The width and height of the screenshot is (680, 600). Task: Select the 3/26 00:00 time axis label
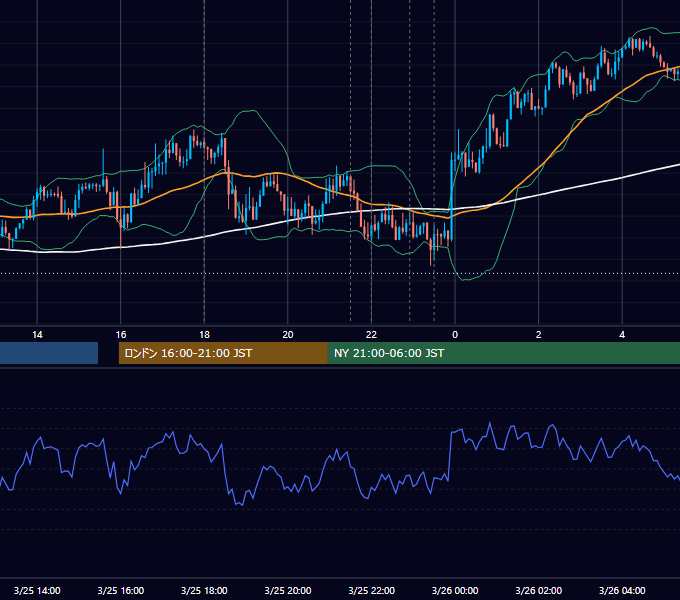click(455, 590)
